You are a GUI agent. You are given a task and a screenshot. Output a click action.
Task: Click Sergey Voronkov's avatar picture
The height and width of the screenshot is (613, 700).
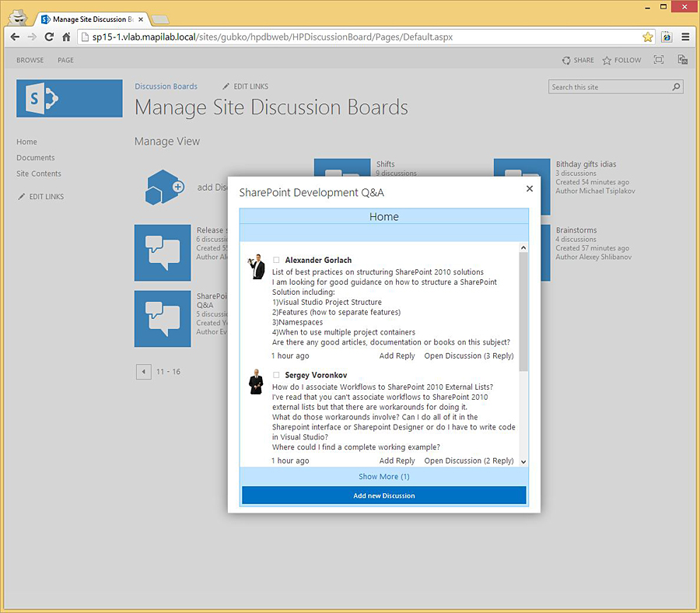point(256,382)
